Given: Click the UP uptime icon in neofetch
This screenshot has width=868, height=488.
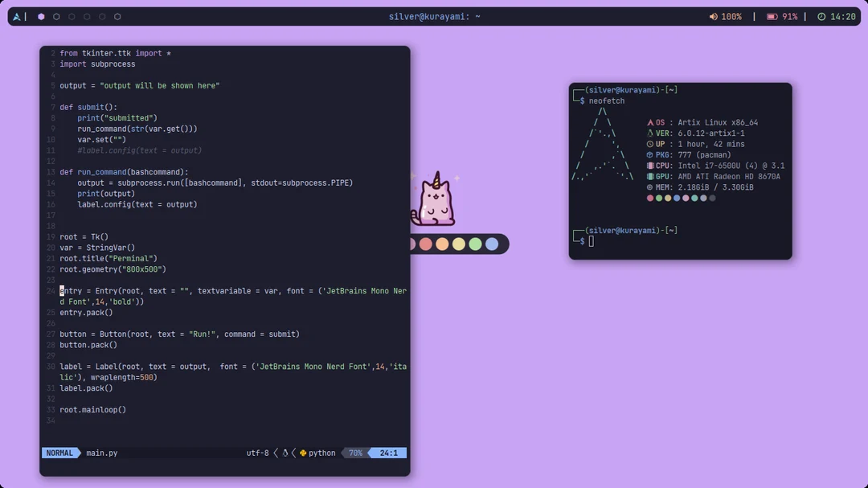Looking at the screenshot, I should pyautogui.click(x=649, y=143).
